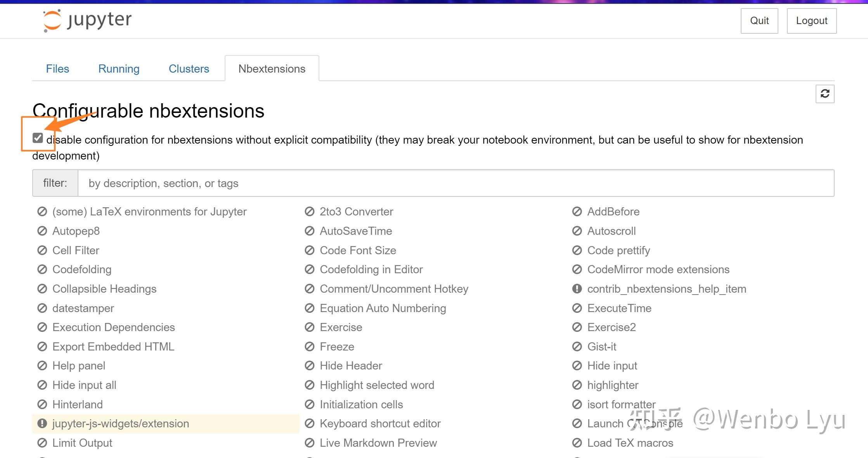Switch to the Files tab
The image size is (868, 458).
57,69
